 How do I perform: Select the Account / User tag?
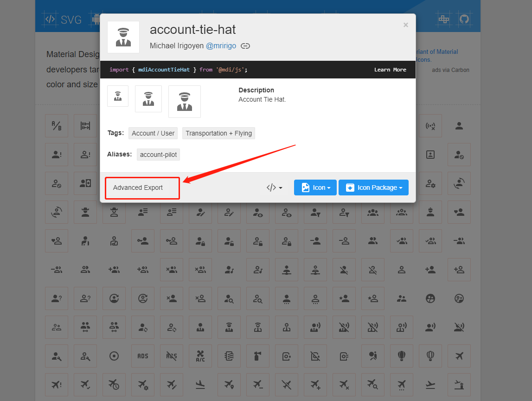tap(153, 134)
